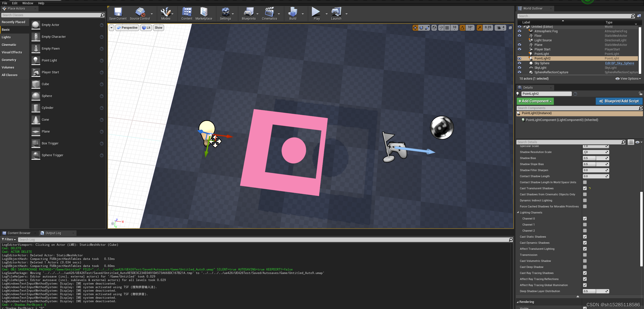Image resolution: width=644 pixels, height=309 pixels.
Task: Switch to the Content Browser tab
Action: point(19,233)
